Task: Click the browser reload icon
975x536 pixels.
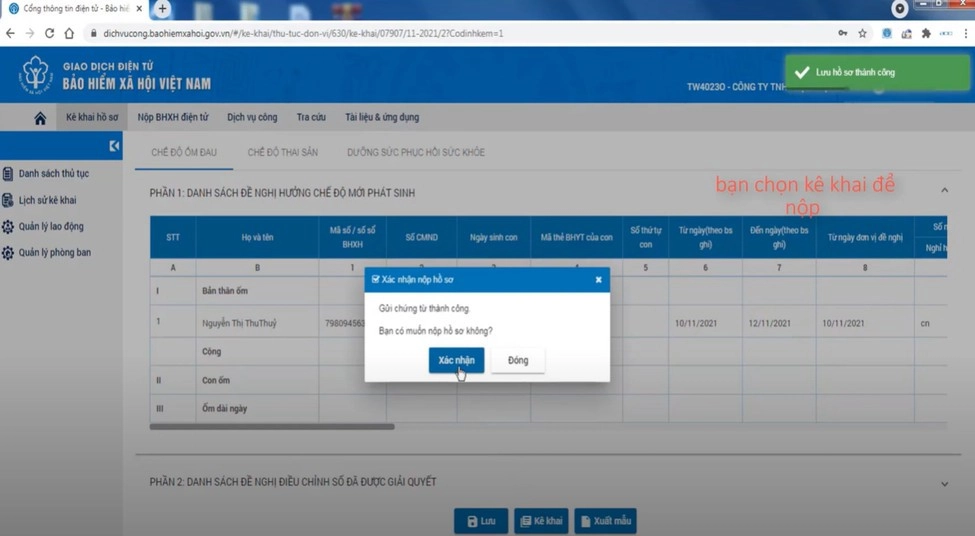Action: 49,33
